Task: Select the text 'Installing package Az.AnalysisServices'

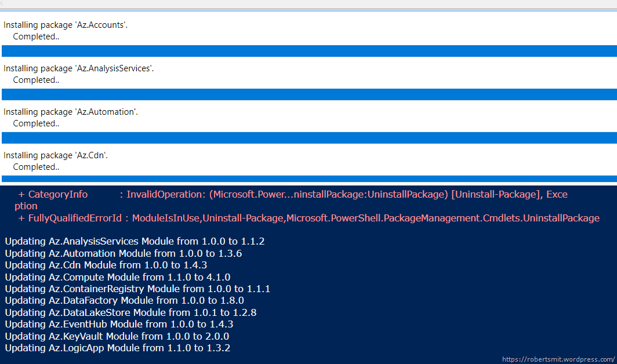Action: [78, 68]
